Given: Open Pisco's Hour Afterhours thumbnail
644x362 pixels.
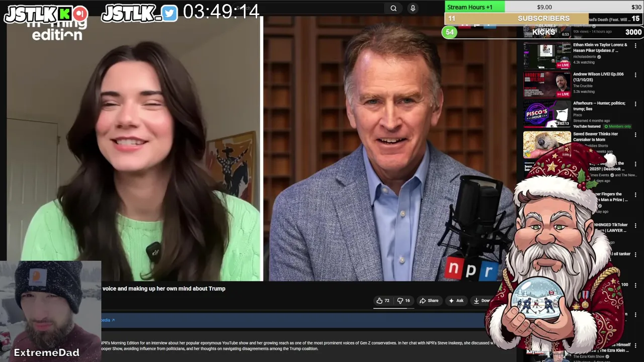Looking at the screenshot, I should point(547,114).
